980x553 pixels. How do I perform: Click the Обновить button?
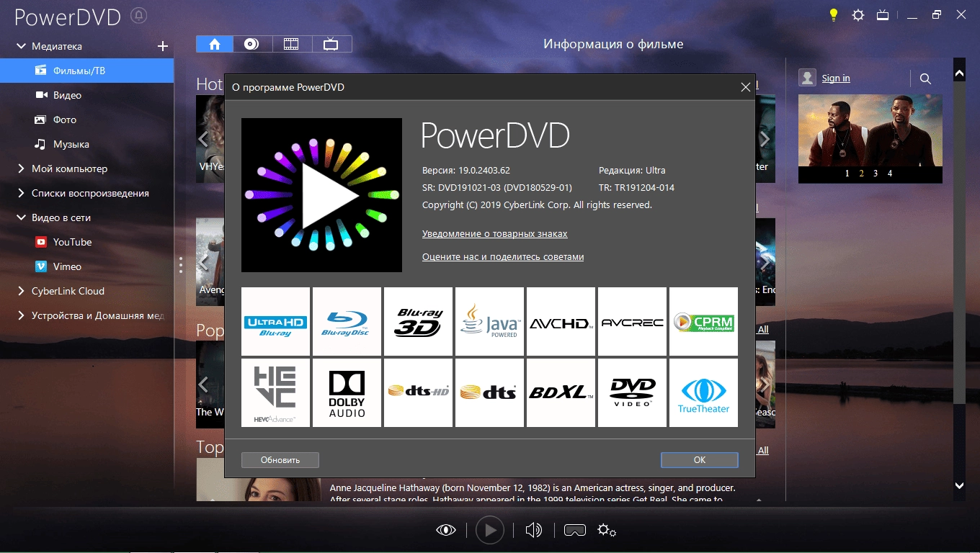point(280,459)
